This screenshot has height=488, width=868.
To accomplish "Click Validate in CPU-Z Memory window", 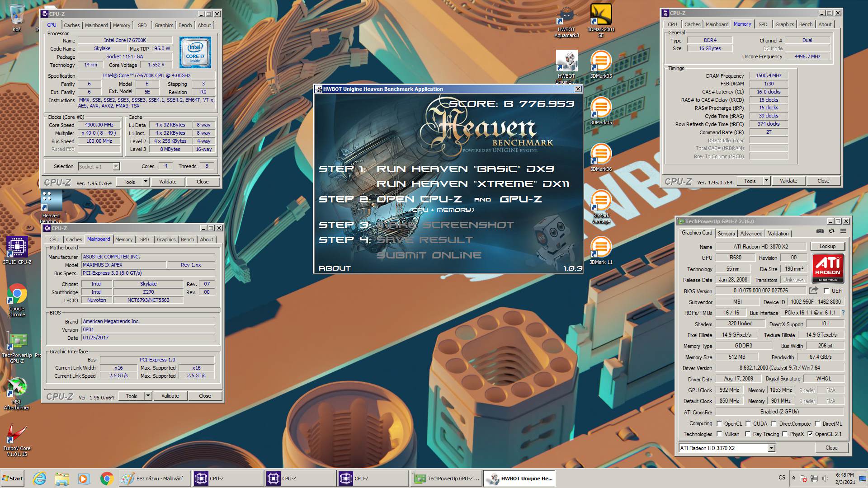I will click(788, 181).
